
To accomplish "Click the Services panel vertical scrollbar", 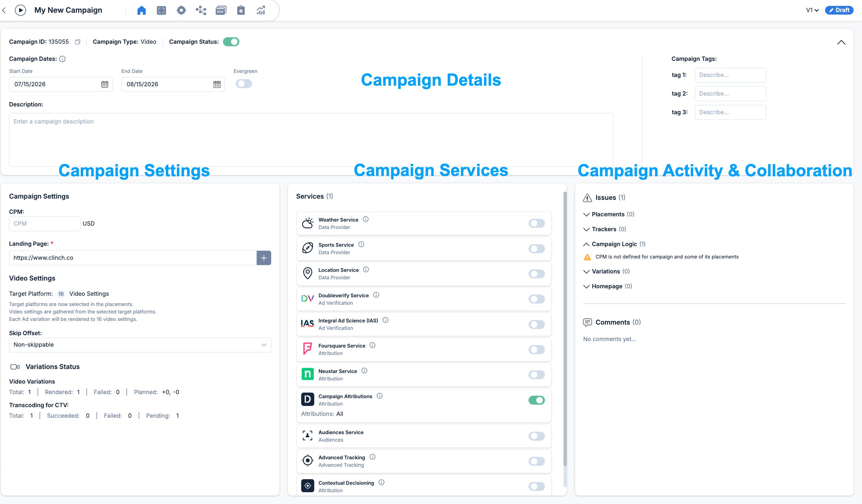I will 565,328.
